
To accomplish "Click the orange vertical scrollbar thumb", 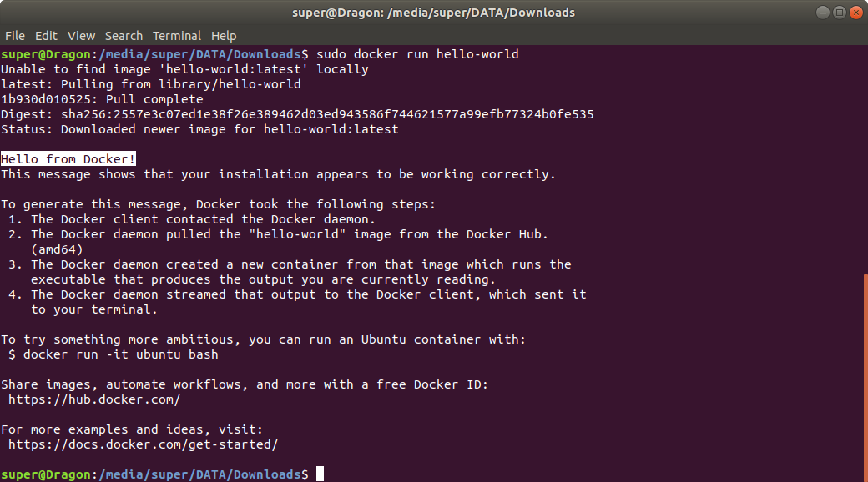I will coord(865,378).
